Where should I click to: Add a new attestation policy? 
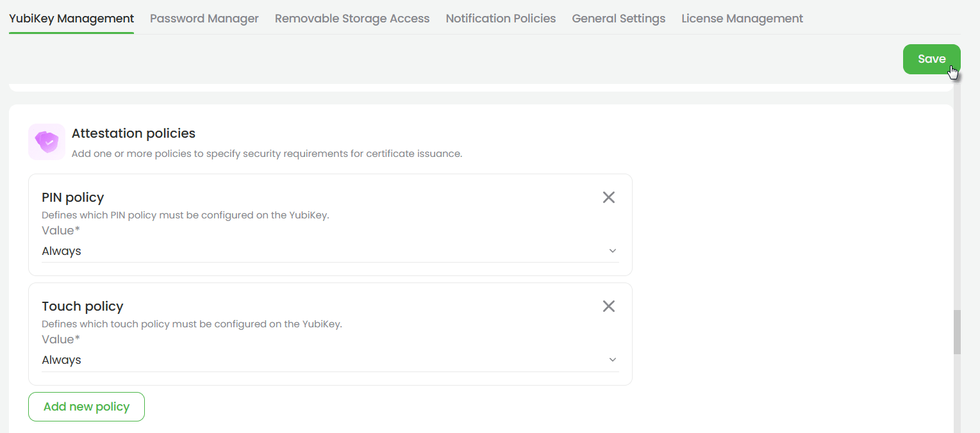pyautogui.click(x=87, y=407)
